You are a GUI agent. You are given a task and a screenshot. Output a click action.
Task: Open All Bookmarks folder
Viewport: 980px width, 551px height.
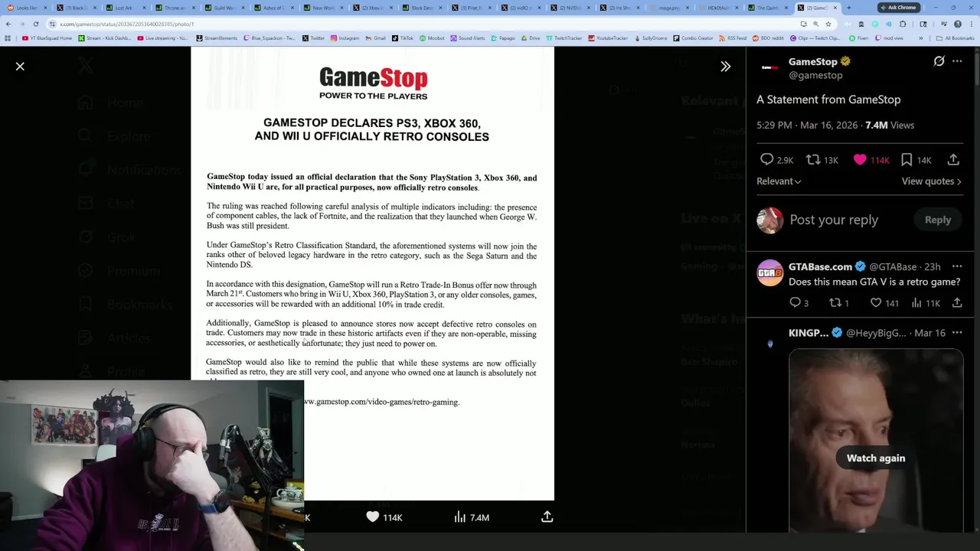coord(955,38)
